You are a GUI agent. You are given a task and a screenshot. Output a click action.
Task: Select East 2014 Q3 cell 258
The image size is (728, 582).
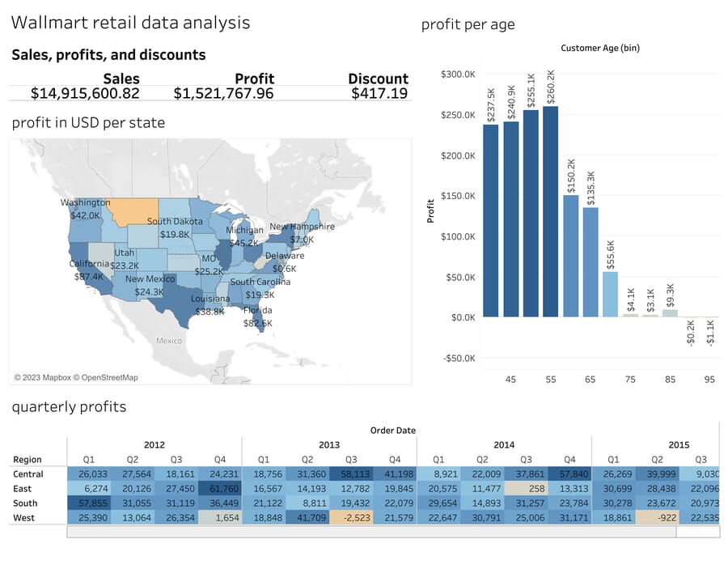pyautogui.click(x=526, y=489)
